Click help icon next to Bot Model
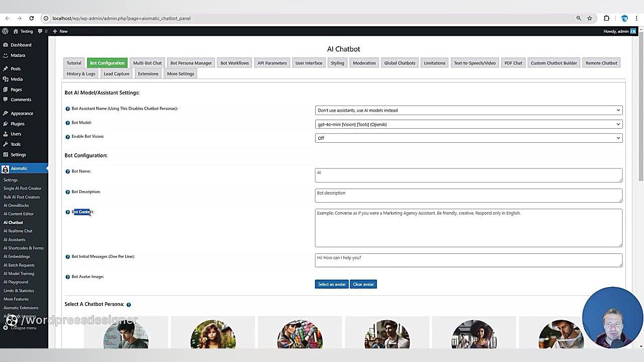644x362 pixels. coord(68,123)
